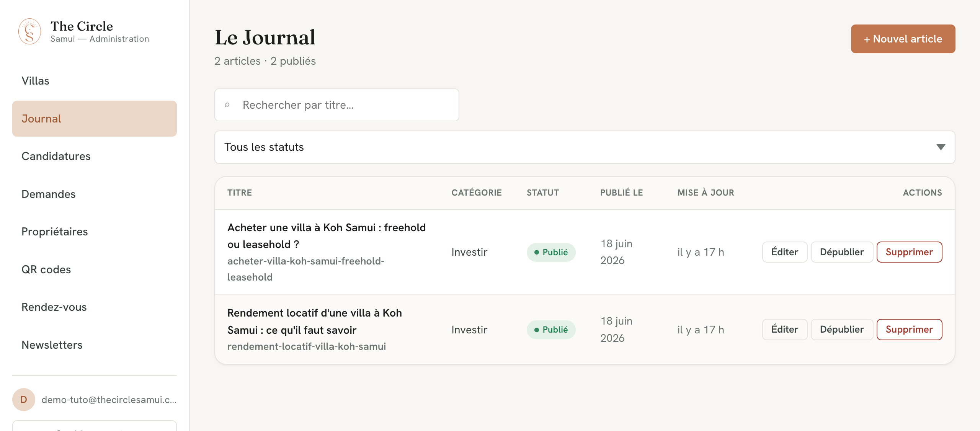980x431 pixels.
Task: Click the slug rendement-locatif-villa-koh-samui
Action: click(307, 346)
